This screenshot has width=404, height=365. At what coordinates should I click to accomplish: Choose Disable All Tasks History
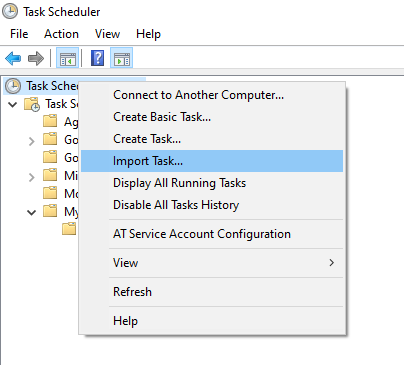coord(212,205)
